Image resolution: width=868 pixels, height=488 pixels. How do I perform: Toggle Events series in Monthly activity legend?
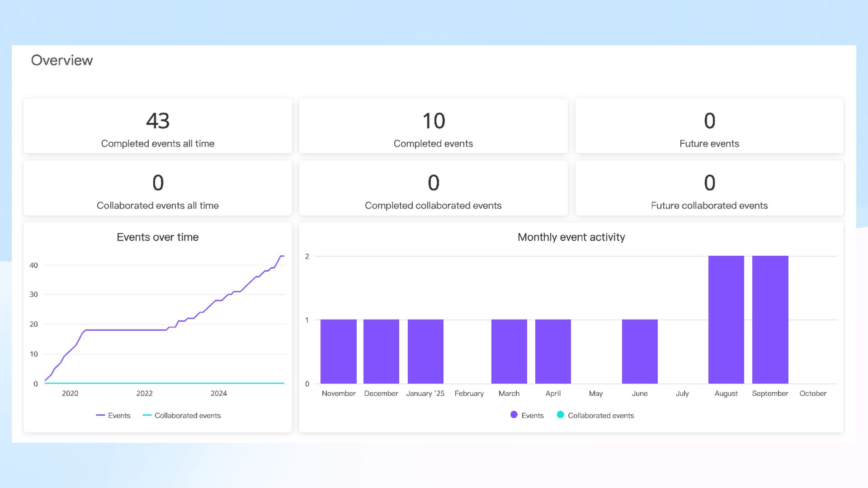tap(532, 415)
